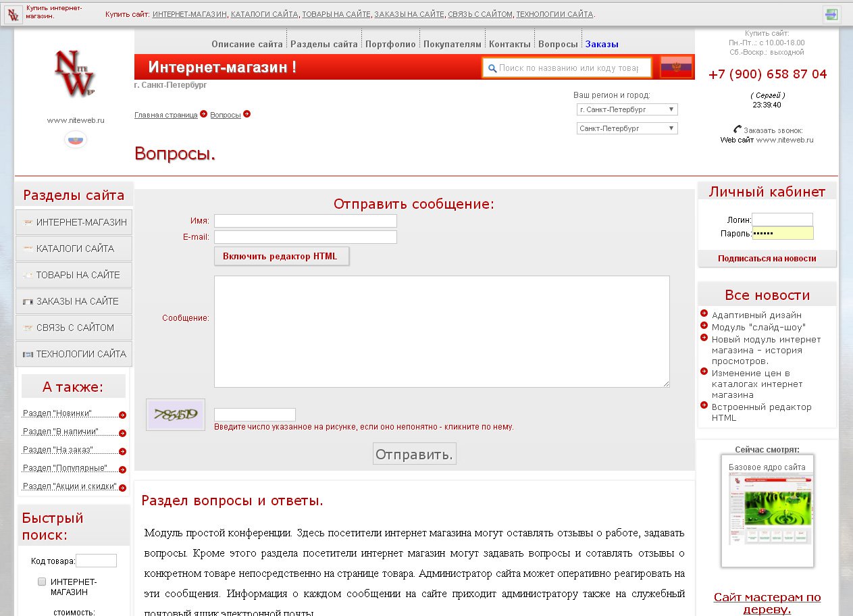Click the bullet icon before Адаптивный дизайн news
Screen dimensions: 853x616
[x=704, y=313]
